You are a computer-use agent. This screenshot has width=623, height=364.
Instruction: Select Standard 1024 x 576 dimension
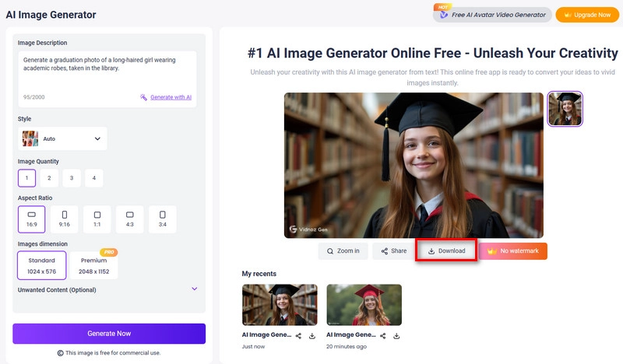coord(42,265)
